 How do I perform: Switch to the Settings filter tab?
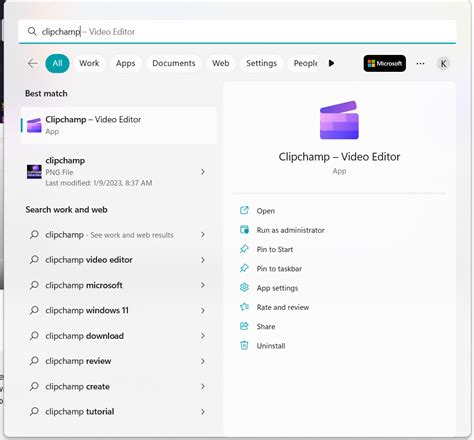tap(261, 63)
